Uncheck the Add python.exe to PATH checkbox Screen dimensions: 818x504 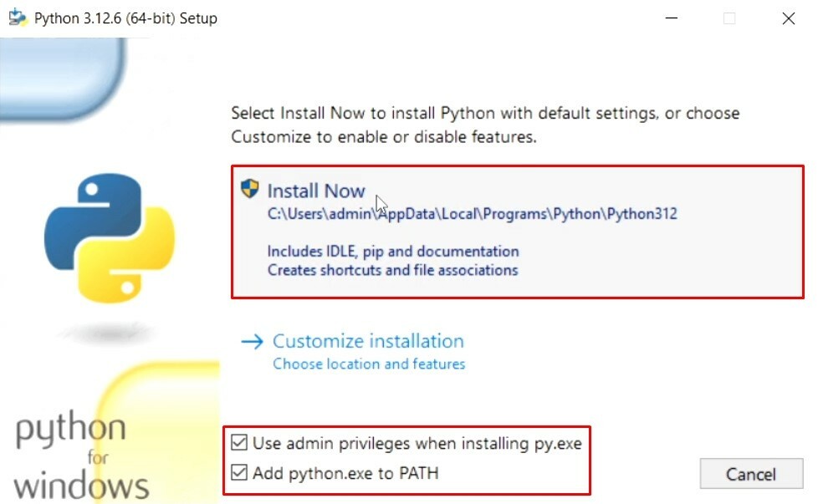(240, 473)
